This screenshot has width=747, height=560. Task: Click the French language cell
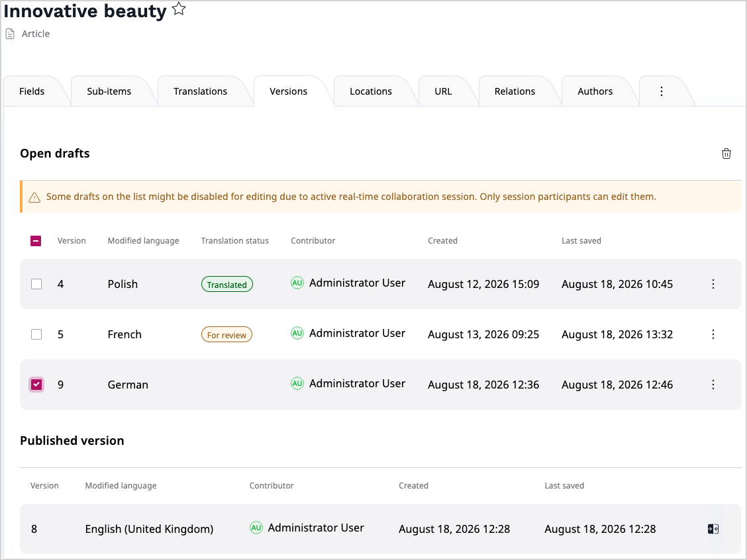(x=124, y=335)
